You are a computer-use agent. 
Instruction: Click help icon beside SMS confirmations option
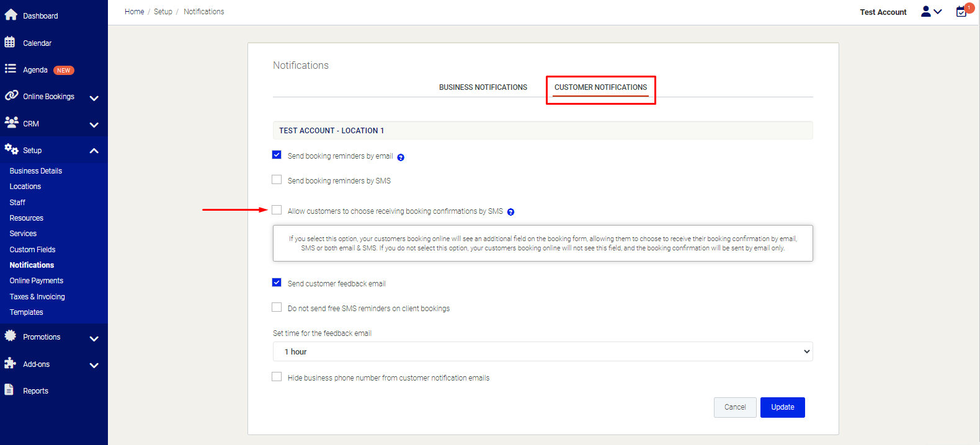click(x=510, y=212)
